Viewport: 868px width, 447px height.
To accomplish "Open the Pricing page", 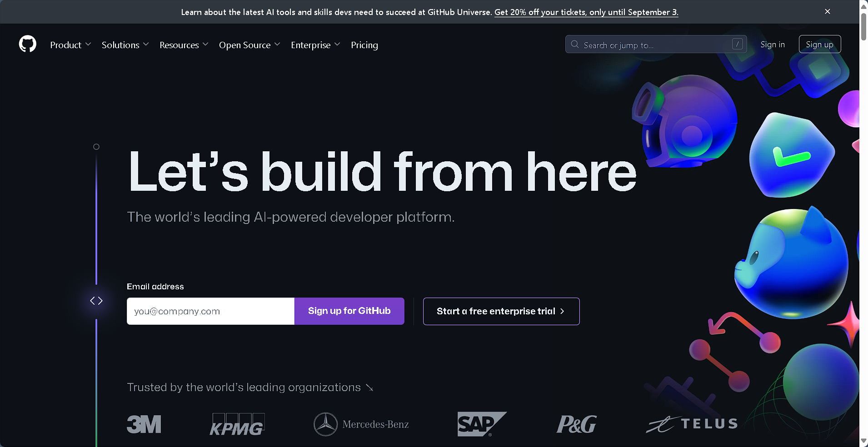I will tap(364, 45).
